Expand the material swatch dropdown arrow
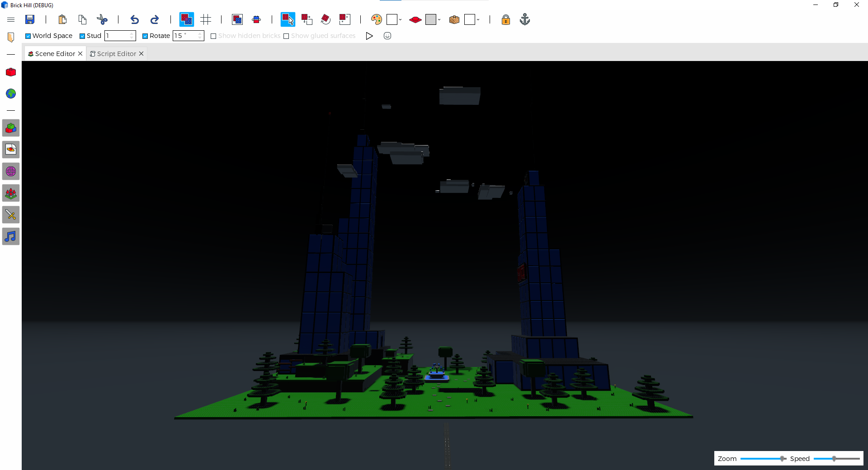The height and width of the screenshot is (470, 868). (x=478, y=19)
